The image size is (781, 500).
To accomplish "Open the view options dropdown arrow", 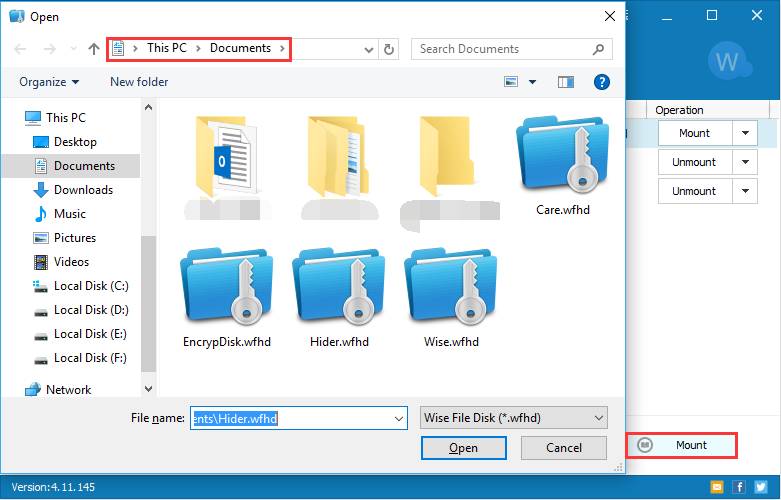I will click(532, 82).
